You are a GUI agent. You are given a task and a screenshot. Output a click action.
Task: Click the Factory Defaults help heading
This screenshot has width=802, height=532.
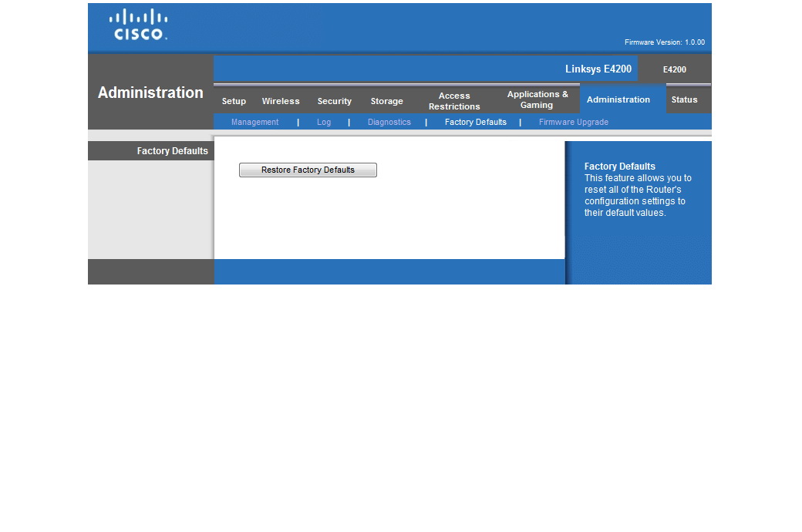(x=619, y=166)
